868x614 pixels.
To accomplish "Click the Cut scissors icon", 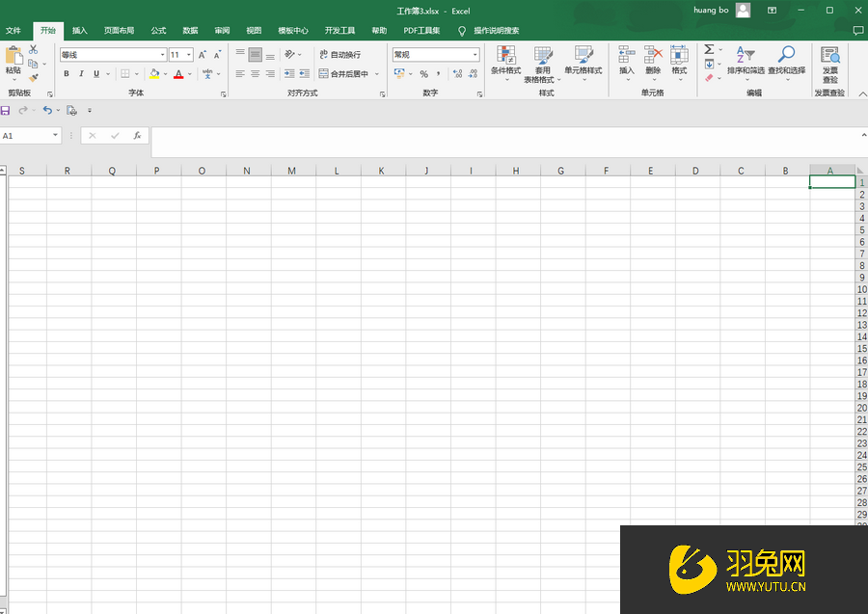I will 33,49.
